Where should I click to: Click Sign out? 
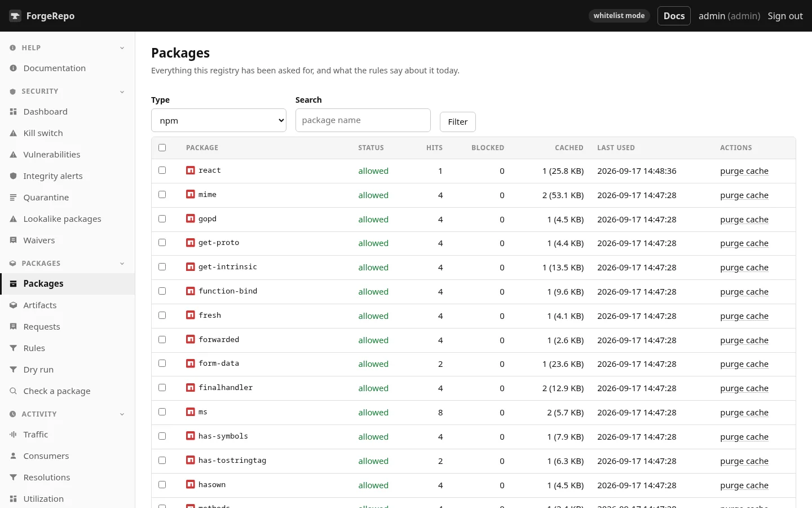[x=785, y=16]
